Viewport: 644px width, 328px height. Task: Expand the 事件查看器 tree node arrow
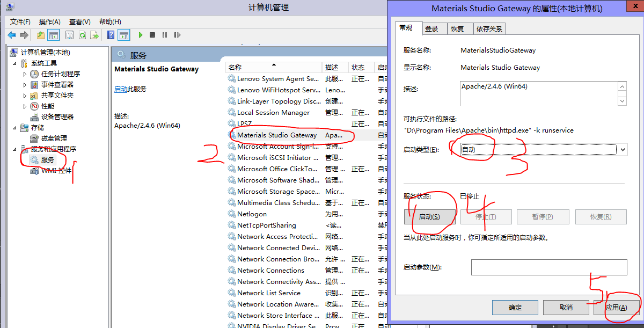pyautogui.click(x=25, y=84)
